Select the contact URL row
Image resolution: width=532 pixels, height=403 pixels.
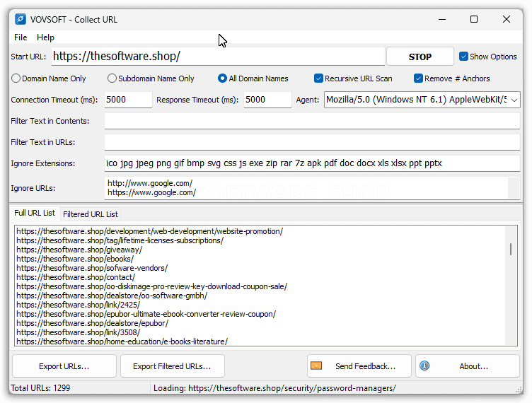pyautogui.click(x=76, y=277)
